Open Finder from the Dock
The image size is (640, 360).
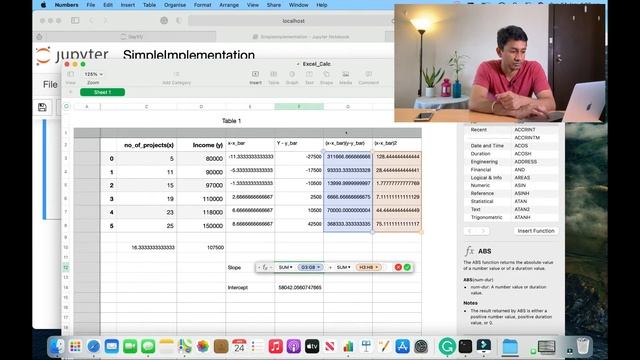click(x=56, y=347)
